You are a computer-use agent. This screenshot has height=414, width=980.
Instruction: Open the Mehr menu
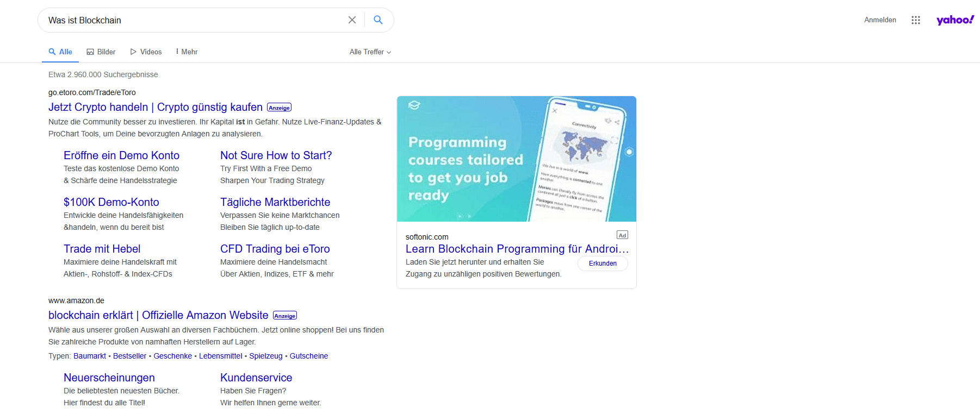(187, 52)
